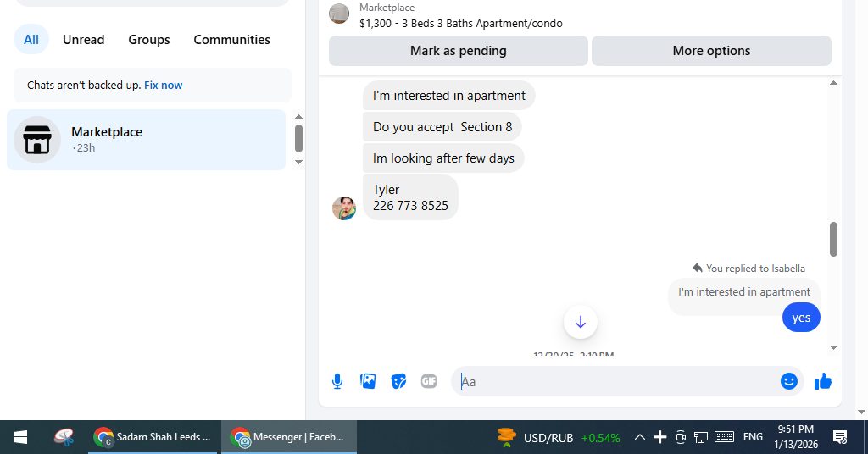Click Tyler's profile picture avatar
The image size is (868, 454).
pyautogui.click(x=344, y=208)
